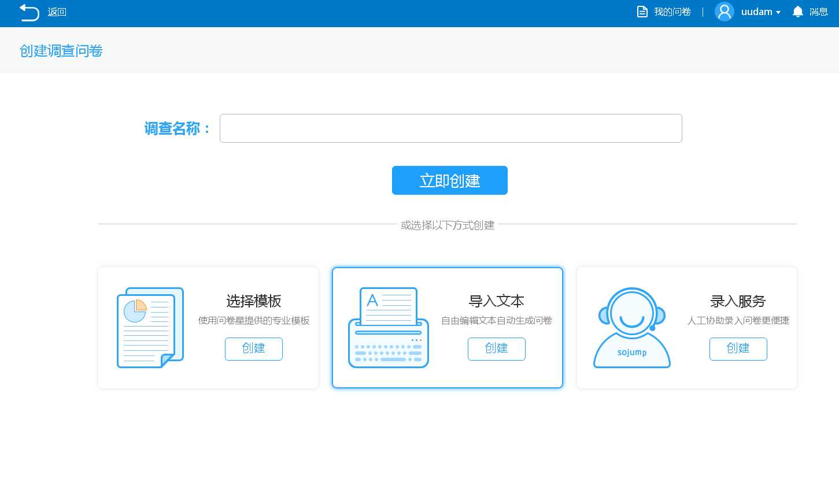Click 使用问卷星提供的专业模板 description
The width and height of the screenshot is (839, 504).
pos(254,320)
